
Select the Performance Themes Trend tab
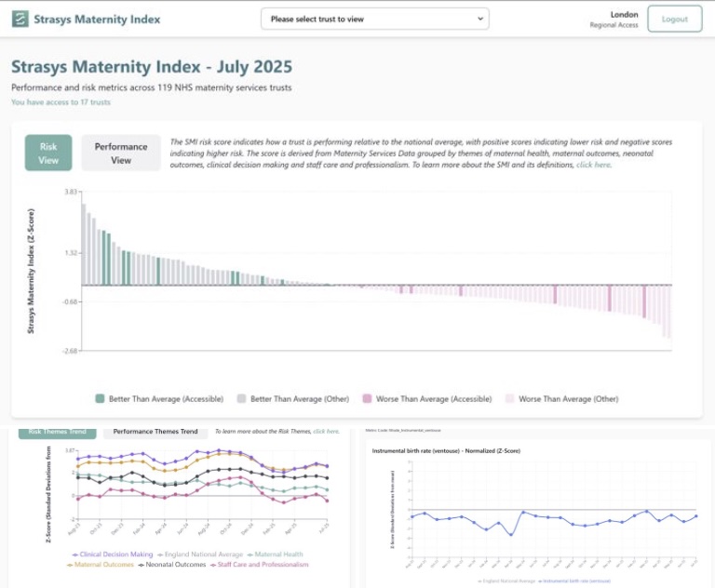point(155,432)
